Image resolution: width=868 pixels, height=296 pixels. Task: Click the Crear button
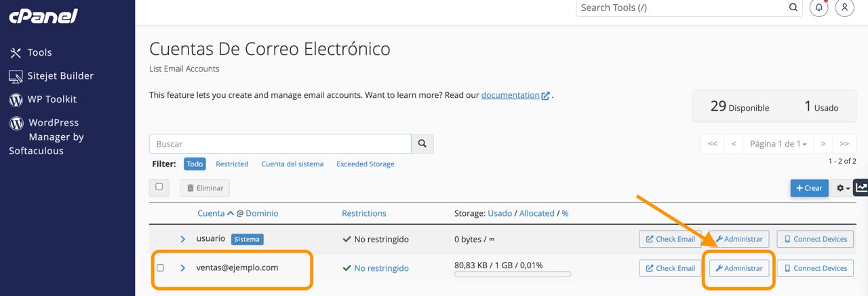[x=809, y=188]
